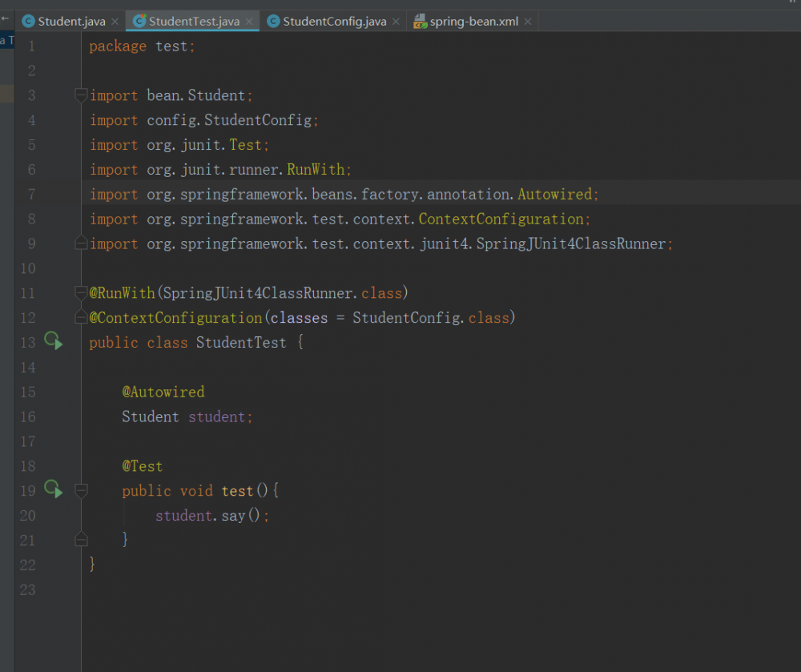Screen dimensions: 801x672
Task: Click the spring-bean.xml file type icon
Action: [x=420, y=22]
